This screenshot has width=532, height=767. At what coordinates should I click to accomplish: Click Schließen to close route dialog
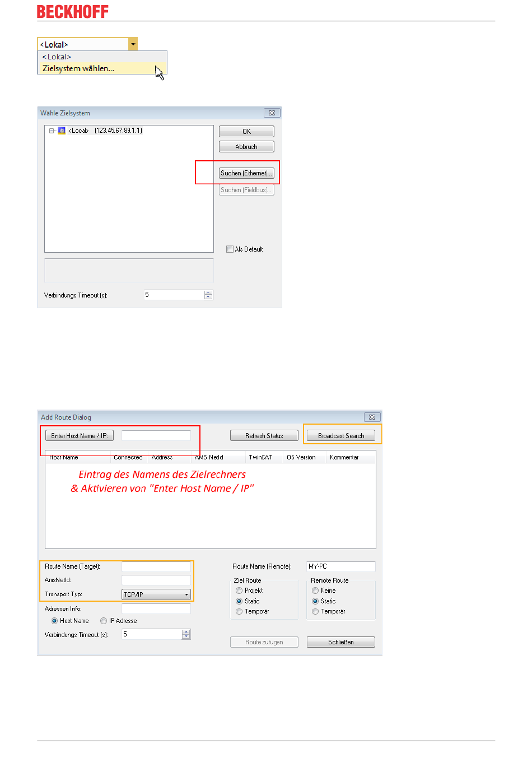coord(341,642)
